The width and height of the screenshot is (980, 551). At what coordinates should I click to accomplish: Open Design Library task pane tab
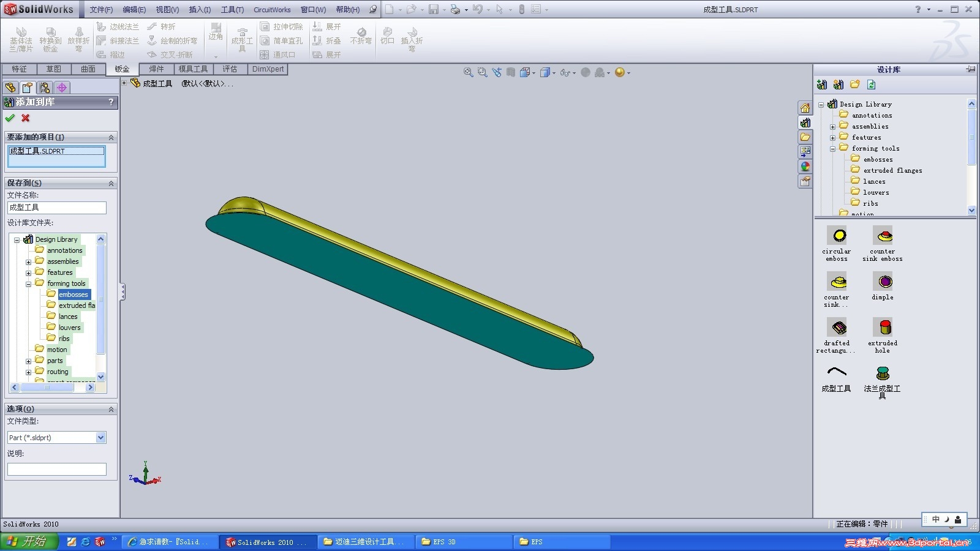805,123
